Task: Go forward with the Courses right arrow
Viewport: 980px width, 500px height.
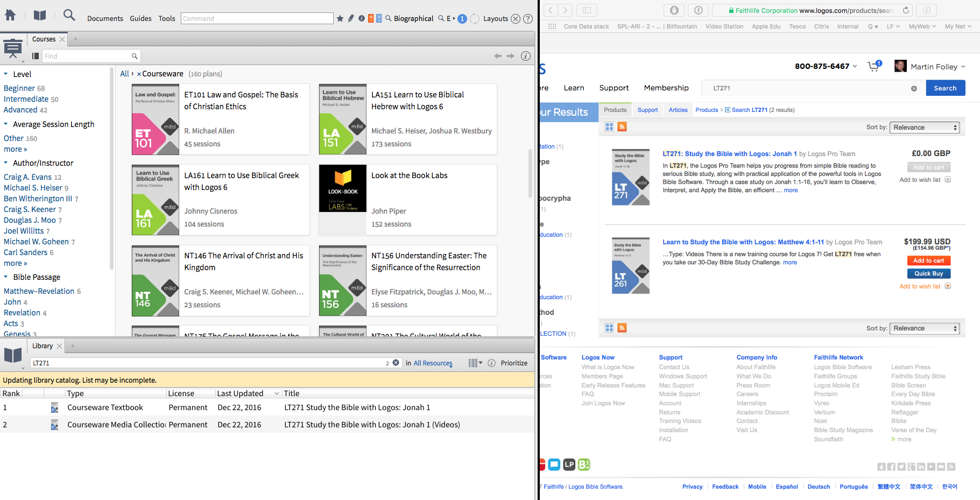Action: click(x=511, y=56)
